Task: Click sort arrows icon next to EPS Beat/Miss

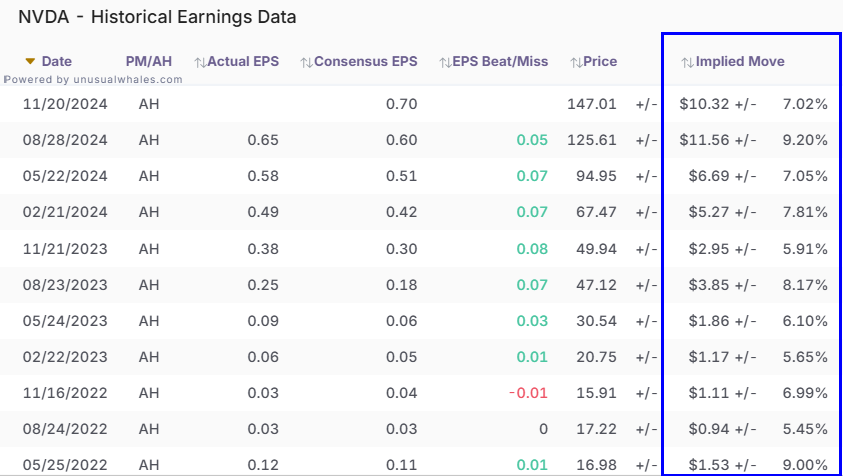Action: (445, 62)
